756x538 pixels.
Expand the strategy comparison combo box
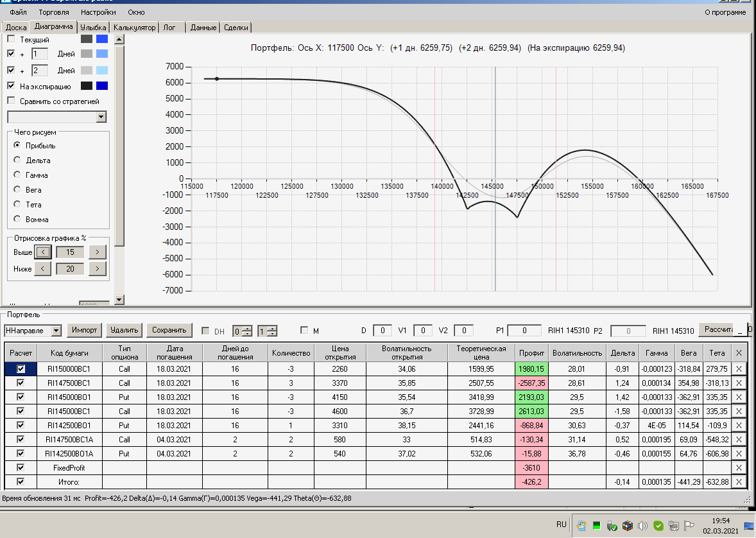(101, 117)
